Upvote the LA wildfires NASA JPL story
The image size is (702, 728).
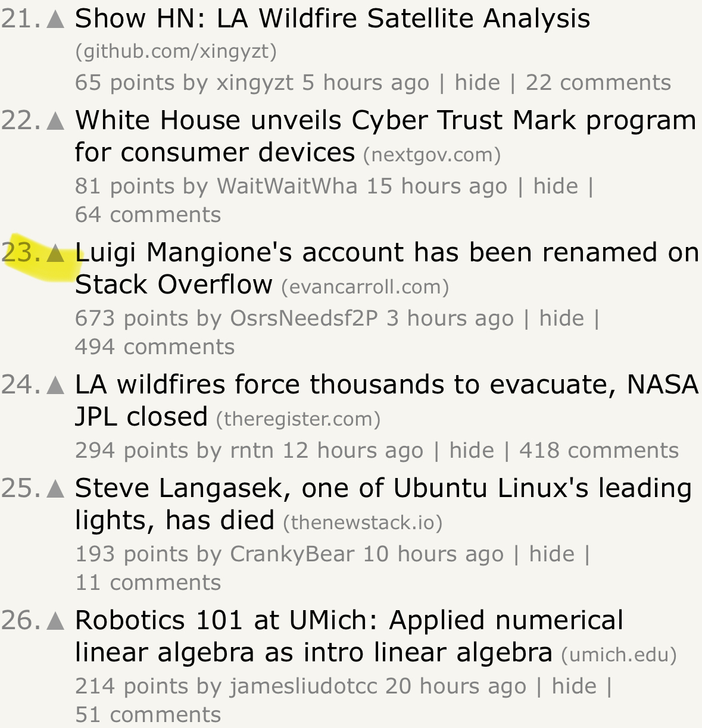click(x=55, y=386)
